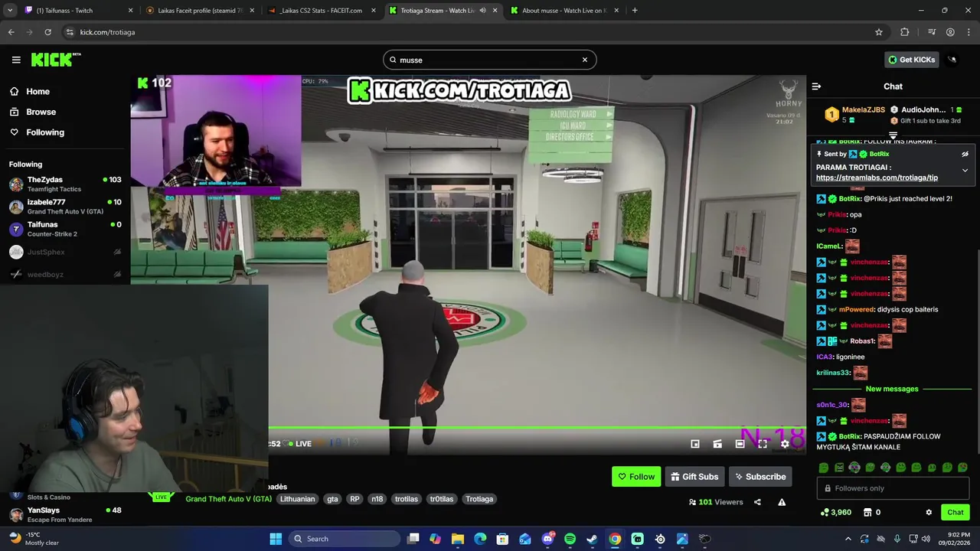980x551 pixels.
Task: Send message with Chat button
Action: pos(955,512)
